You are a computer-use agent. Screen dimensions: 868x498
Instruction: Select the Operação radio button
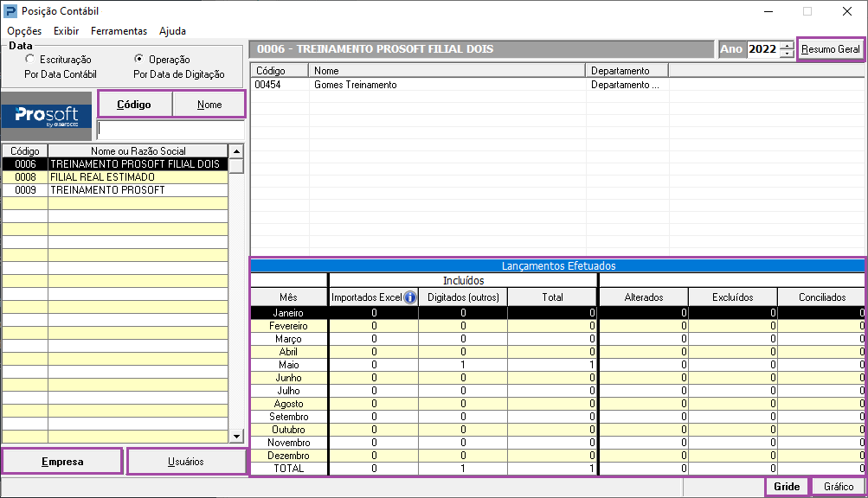[139, 59]
